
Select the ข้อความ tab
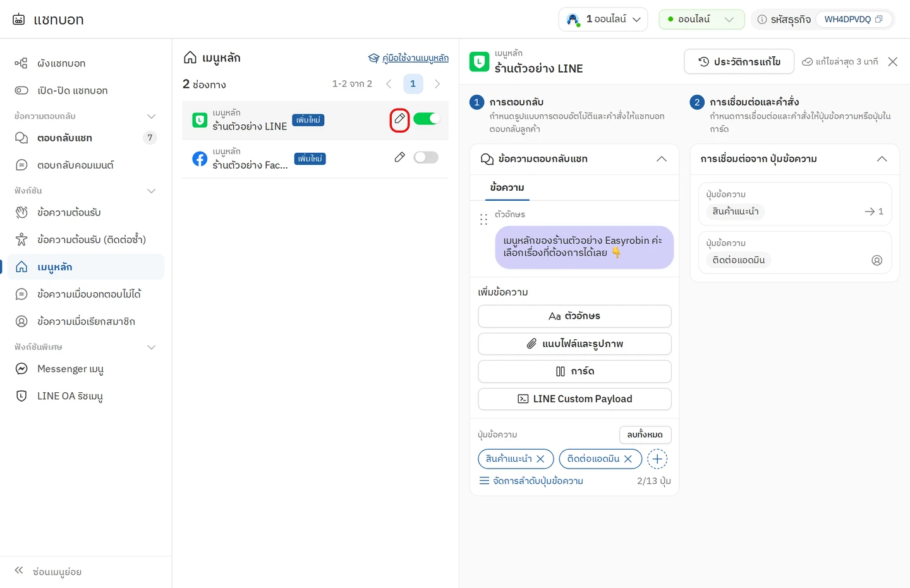point(507,188)
